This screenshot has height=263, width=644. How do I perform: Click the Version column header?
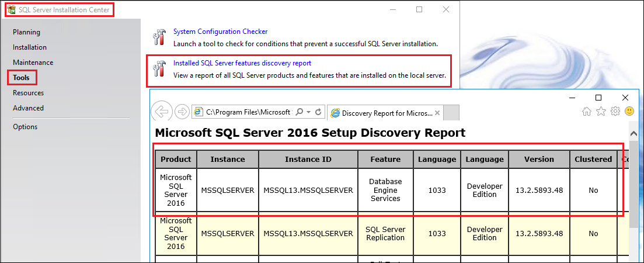(x=539, y=159)
